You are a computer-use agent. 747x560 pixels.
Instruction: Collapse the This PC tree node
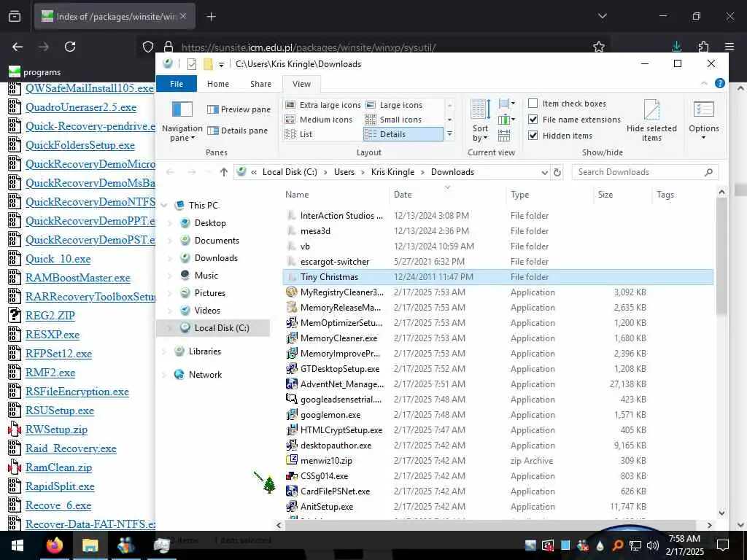coord(164,205)
